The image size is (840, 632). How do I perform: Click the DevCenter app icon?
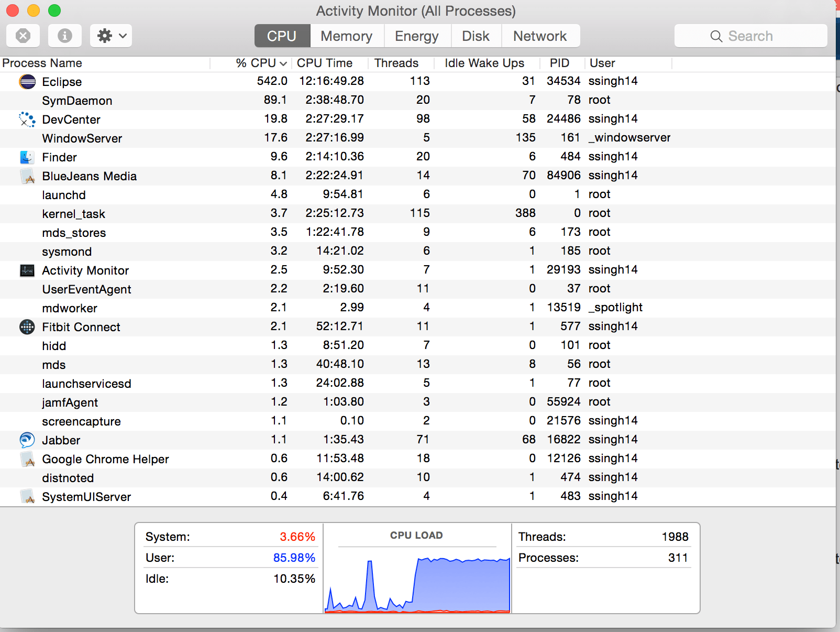[x=27, y=119]
